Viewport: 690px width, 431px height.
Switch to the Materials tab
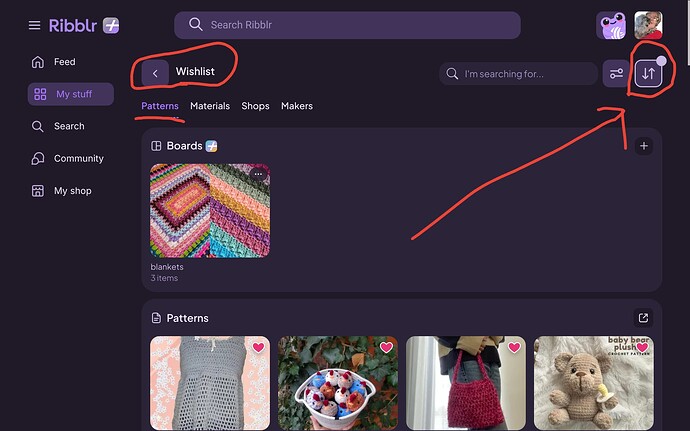[210, 106]
